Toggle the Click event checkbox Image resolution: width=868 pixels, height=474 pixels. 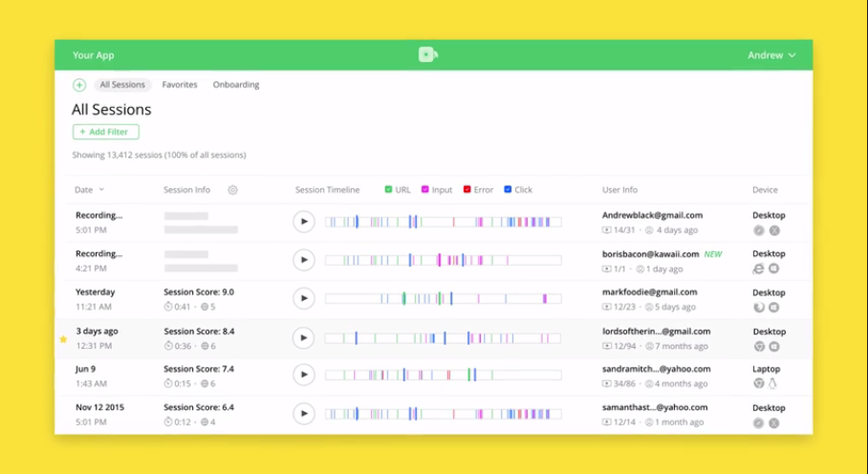click(x=508, y=190)
